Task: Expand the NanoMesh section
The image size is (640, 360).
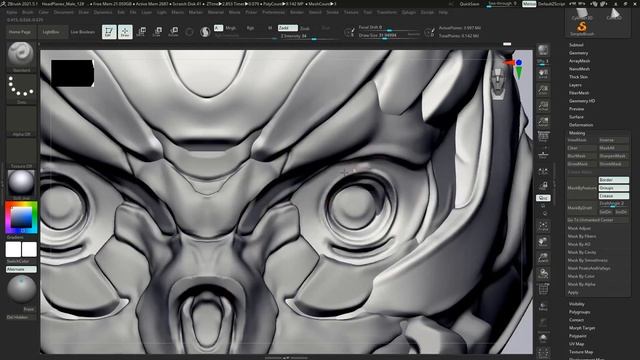Action: [579, 69]
